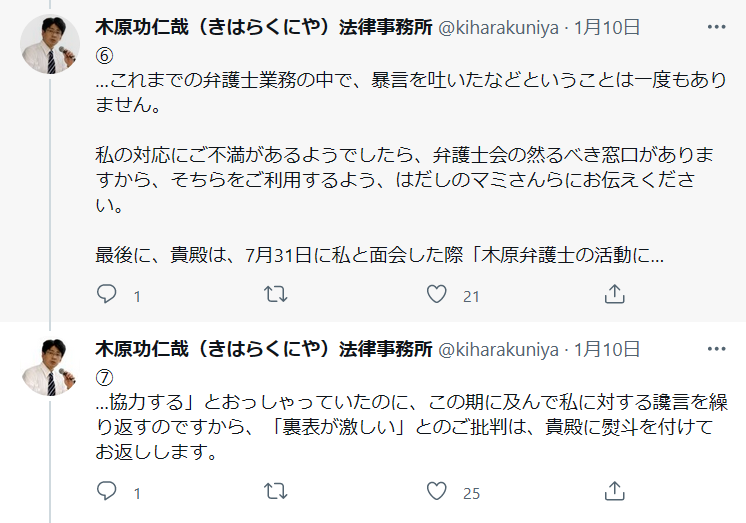Open the 1月10日 timestamp on tweet ⑦
The width and height of the screenshot is (746, 523).
tap(607, 349)
